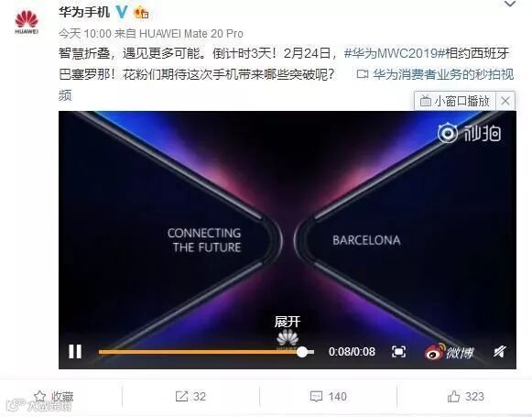Viewport: 532px width, 417px height.
Task: Click the 秒拍 watermark logo
Action: coord(469,133)
